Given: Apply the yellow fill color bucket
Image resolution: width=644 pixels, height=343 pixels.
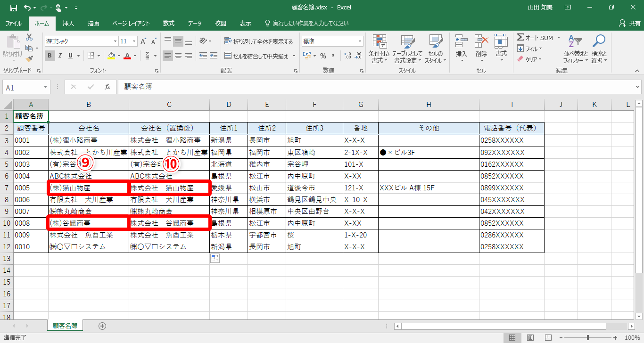Looking at the screenshot, I should tap(111, 56).
